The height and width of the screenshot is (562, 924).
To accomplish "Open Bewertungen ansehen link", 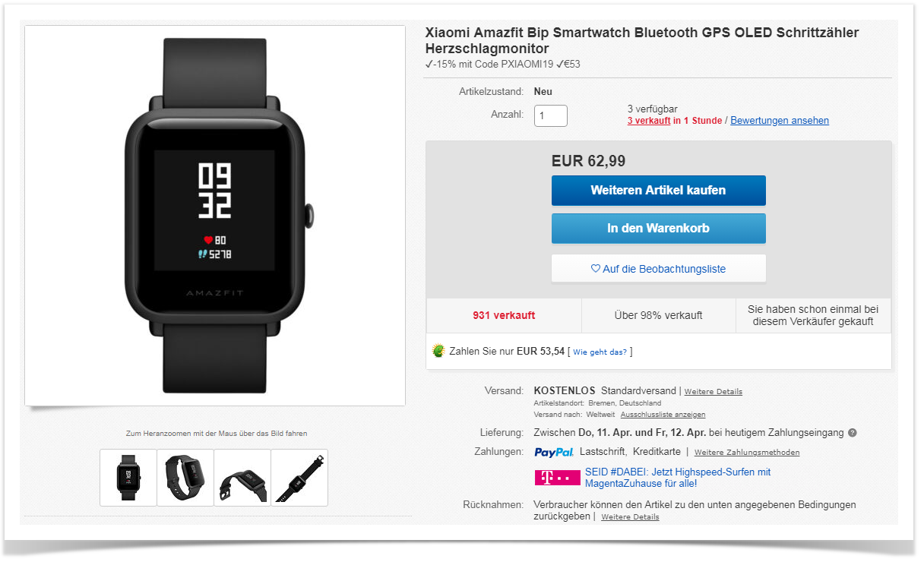I will tap(780, 121).
